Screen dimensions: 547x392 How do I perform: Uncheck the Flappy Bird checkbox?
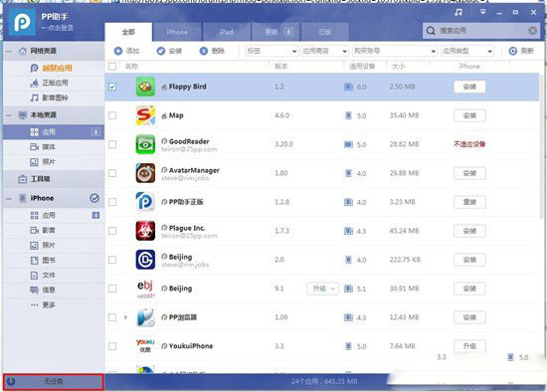coord(112,87)
